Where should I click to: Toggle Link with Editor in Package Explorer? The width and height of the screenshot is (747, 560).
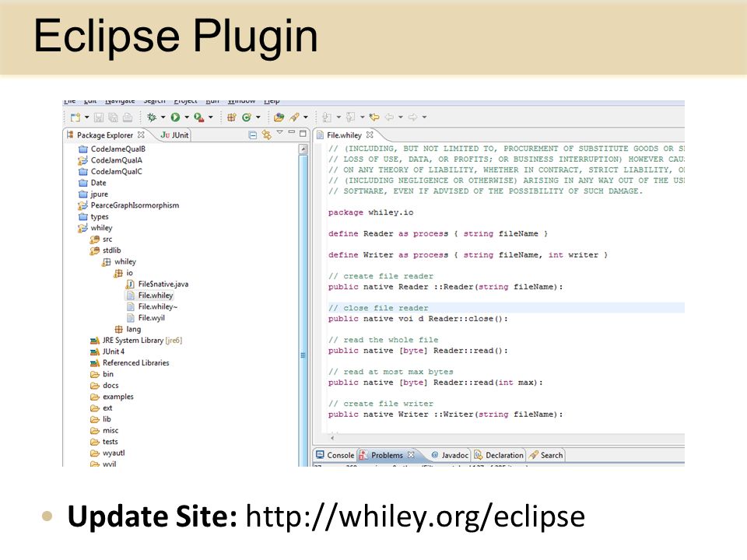266,135
